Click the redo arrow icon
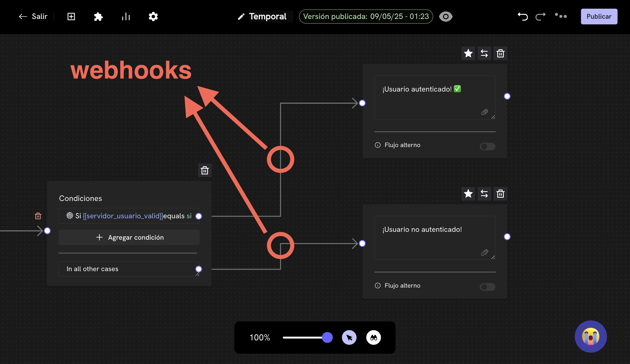The width and height of the screenshot is (630, 364). [x=540, y=17]
